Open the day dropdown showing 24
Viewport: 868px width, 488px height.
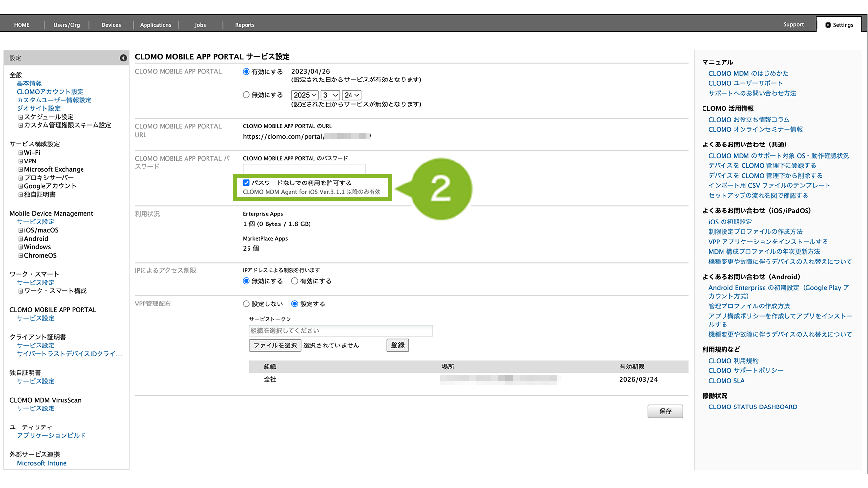point(351,95)
